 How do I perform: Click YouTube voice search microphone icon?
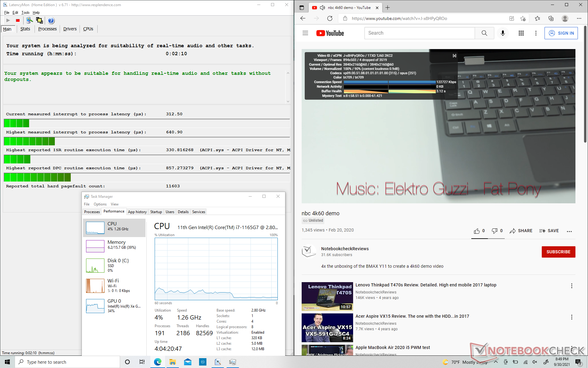503,33
